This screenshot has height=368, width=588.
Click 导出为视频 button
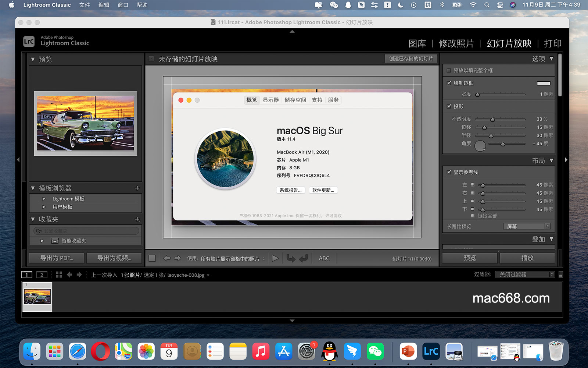[114, 258]
